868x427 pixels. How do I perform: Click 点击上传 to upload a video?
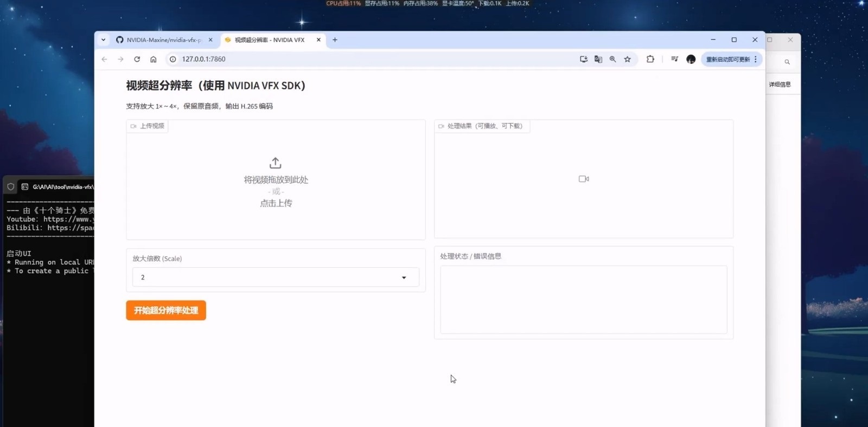click(x=276, y=203)
